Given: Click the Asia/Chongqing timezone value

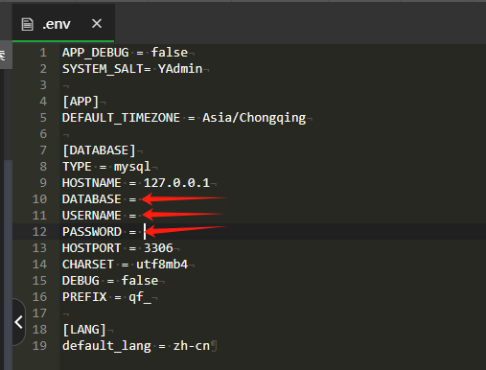Looking at the screenshot, I should coord(254,118).
